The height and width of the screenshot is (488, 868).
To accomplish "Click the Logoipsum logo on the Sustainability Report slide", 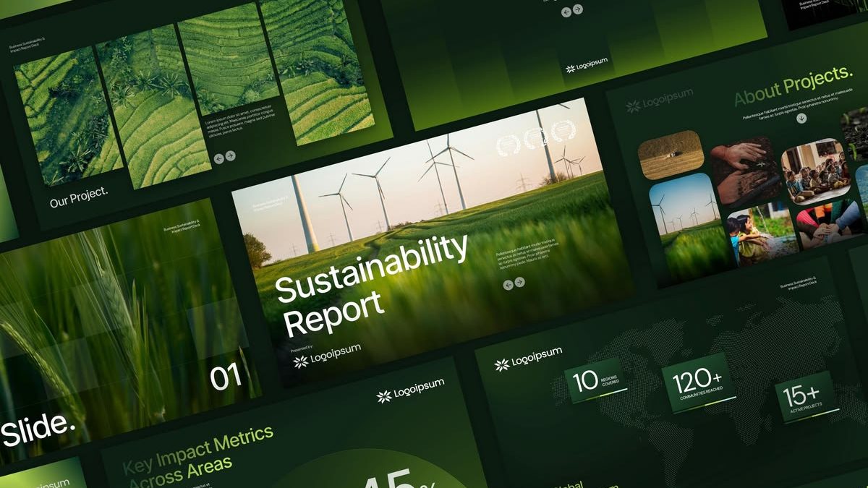I will pyautogui.click(x=327, y=356).
